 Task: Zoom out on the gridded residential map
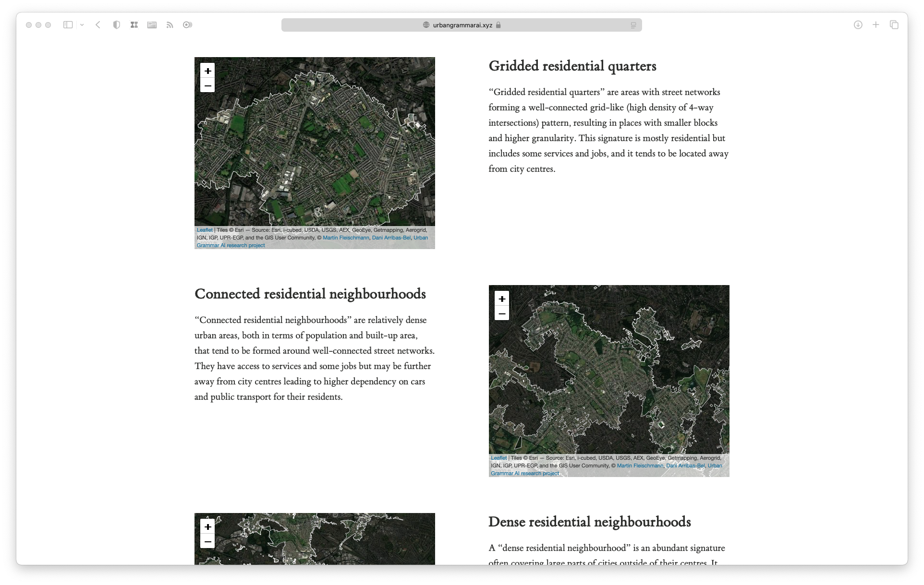click(207, 85)
